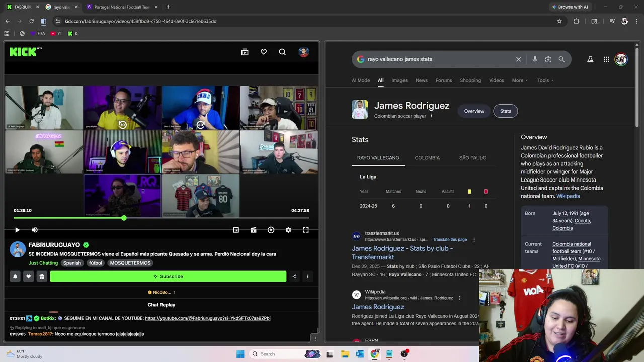Select the SÃO PAULO stats tab

(x=472, y=158)
